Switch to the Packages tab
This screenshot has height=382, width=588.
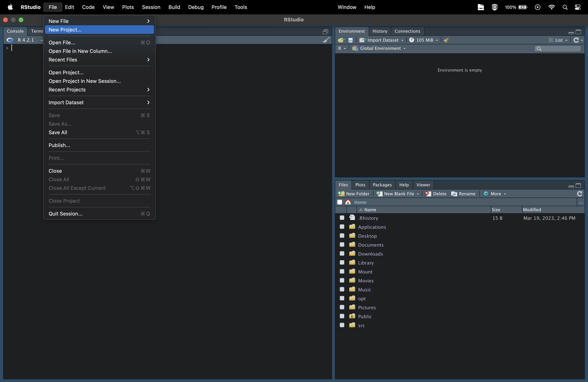pyautogui.click(x=382, y=185)
